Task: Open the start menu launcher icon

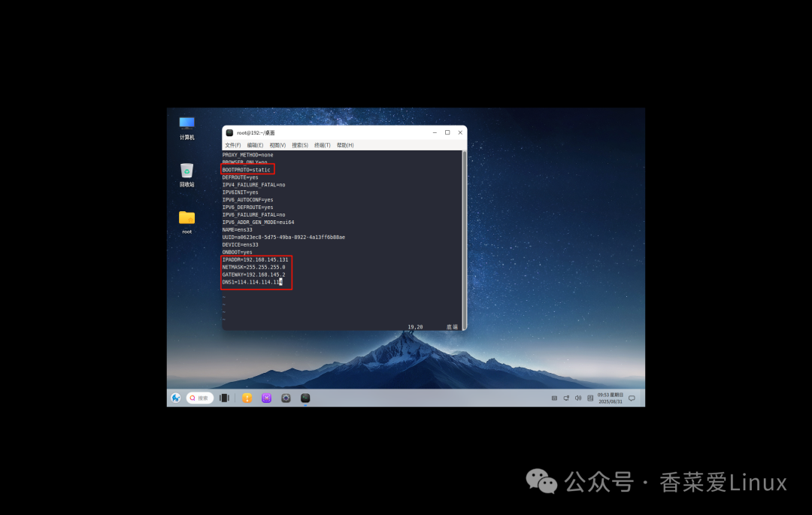Action: tap(176, 398)
